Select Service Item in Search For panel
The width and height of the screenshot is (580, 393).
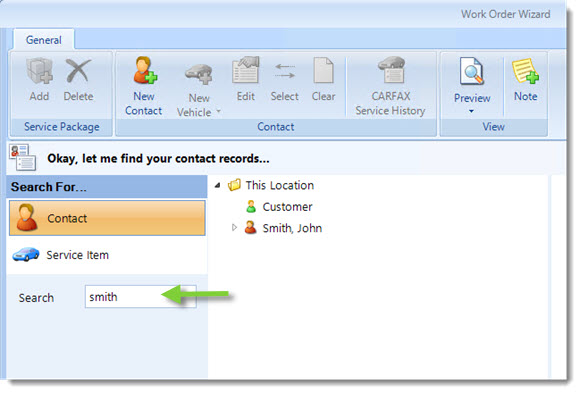pyautogui.click(x=107, y=255)
